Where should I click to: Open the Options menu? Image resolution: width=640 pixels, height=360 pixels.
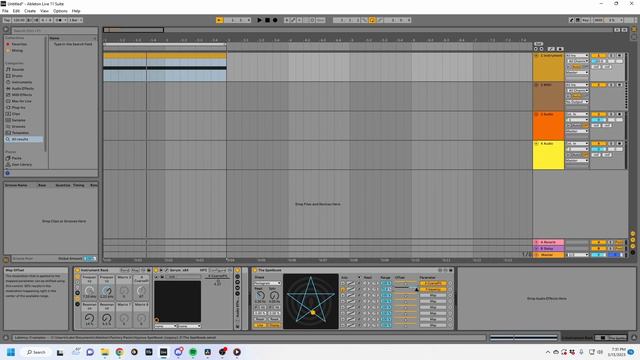point(60,11)
